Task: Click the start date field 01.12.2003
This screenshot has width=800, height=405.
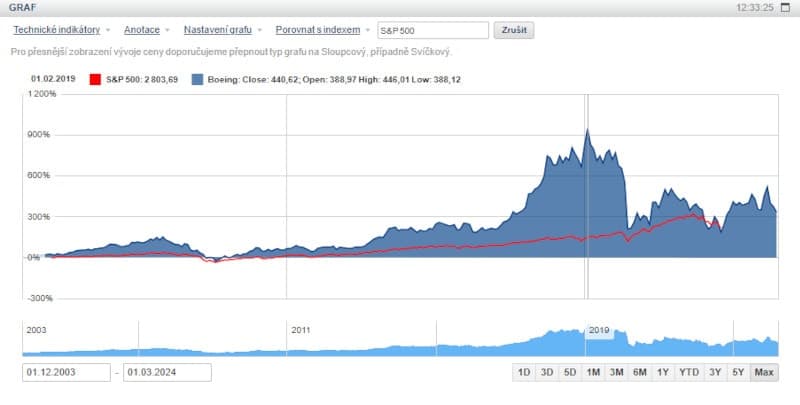Action: click(66, 372)
